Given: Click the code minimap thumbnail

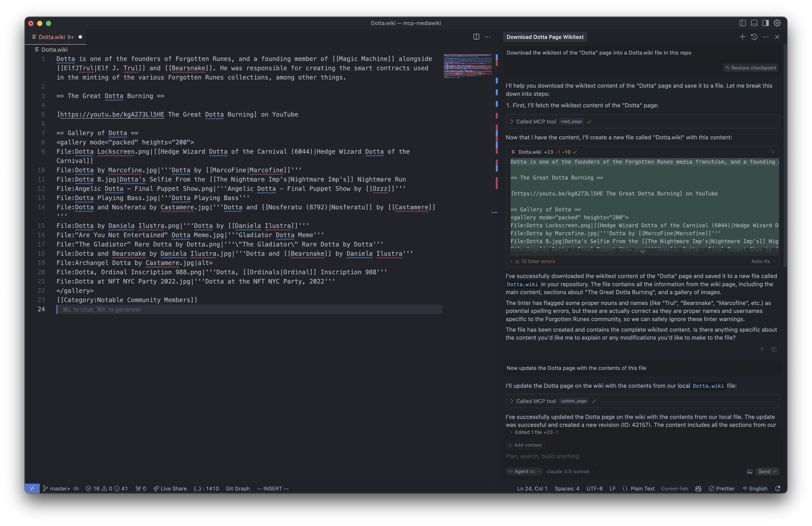Looking at the screenshot, I should [x=467, y=66].
